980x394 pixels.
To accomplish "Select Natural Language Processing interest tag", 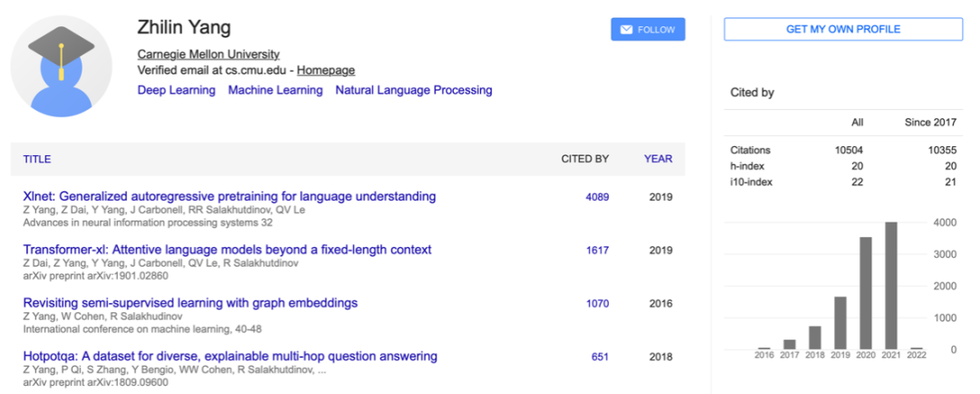I will pos(414,90).
